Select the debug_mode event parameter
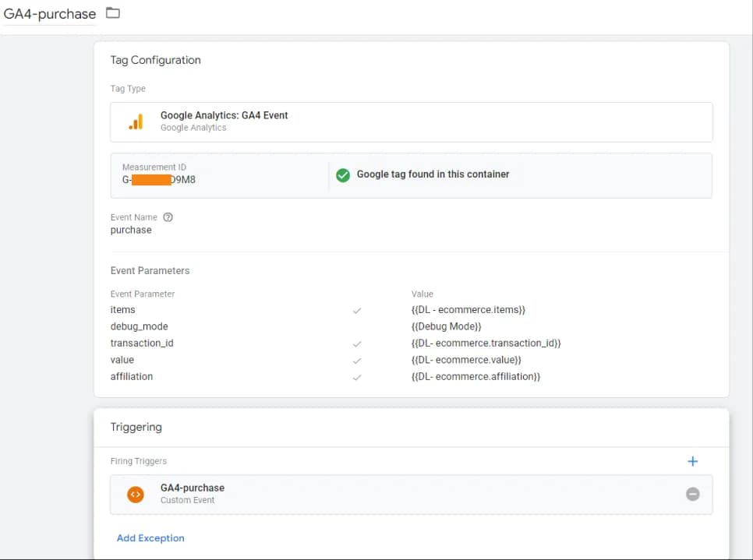 tap(140, 326)
